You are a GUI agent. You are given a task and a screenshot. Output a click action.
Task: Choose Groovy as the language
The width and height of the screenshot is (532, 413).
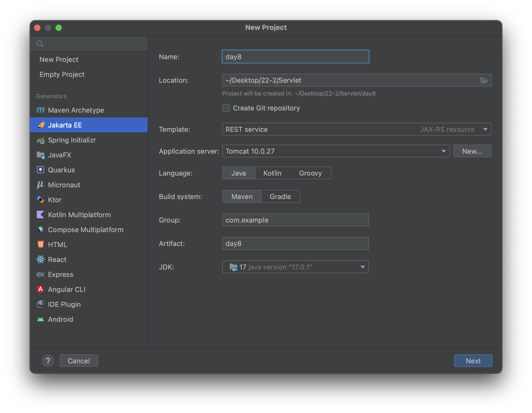(310, 173)
